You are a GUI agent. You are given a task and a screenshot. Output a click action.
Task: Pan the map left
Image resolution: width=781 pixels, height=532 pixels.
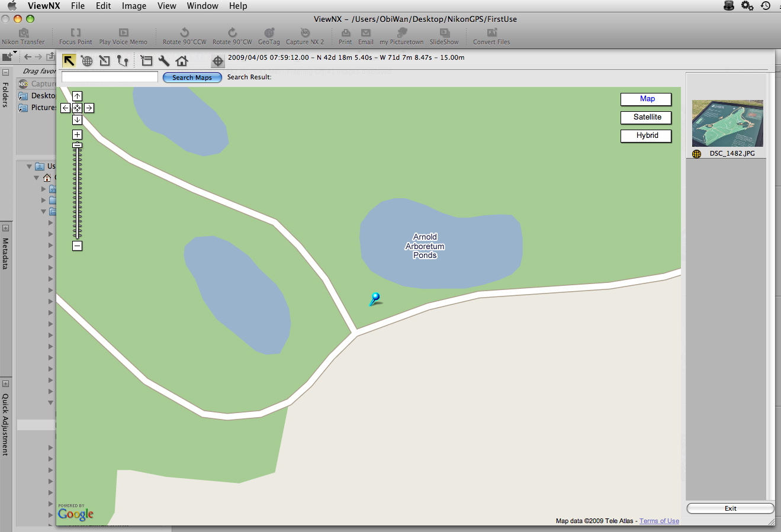point(66,108)
